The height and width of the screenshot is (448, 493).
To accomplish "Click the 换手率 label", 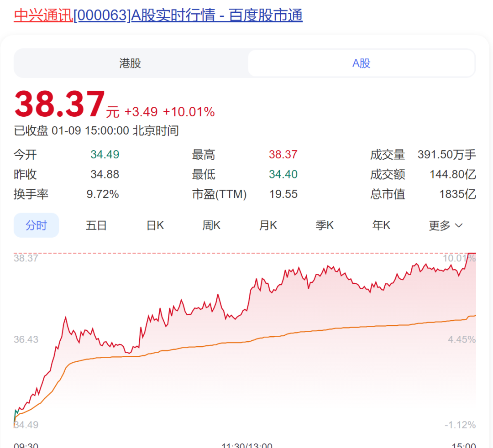I will click(31, 194).
